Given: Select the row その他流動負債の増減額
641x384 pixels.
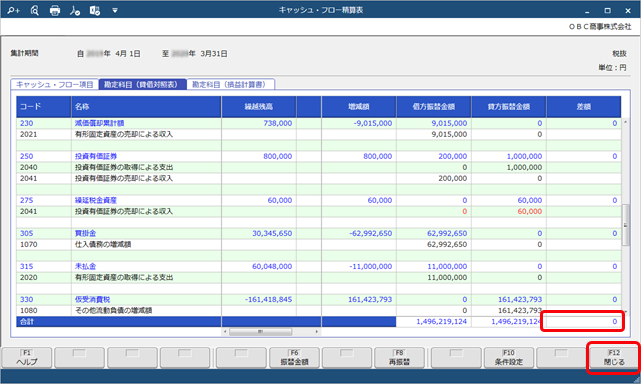Looking at the screenshot, I should coord(319,311).
